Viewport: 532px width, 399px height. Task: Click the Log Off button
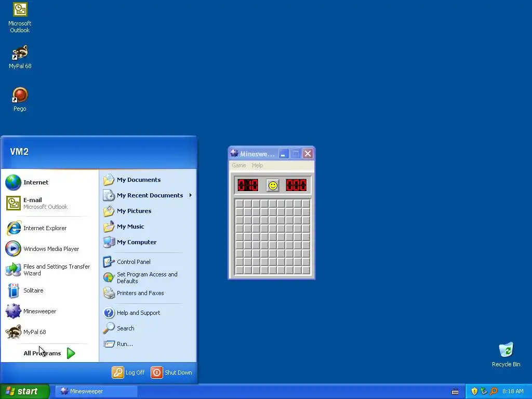128,373
